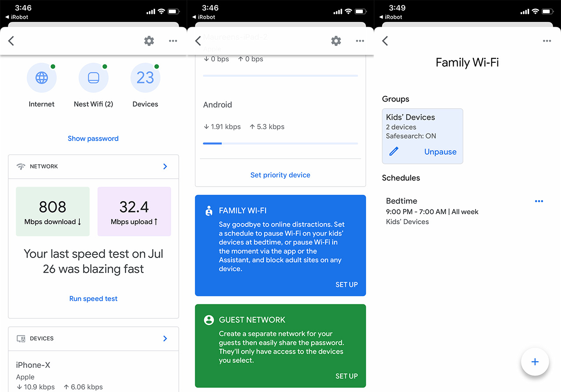The height and width of the screenshot is (392, 561).
Task: Show the Wi-Fi password
Action: click(x=93, y=138)
